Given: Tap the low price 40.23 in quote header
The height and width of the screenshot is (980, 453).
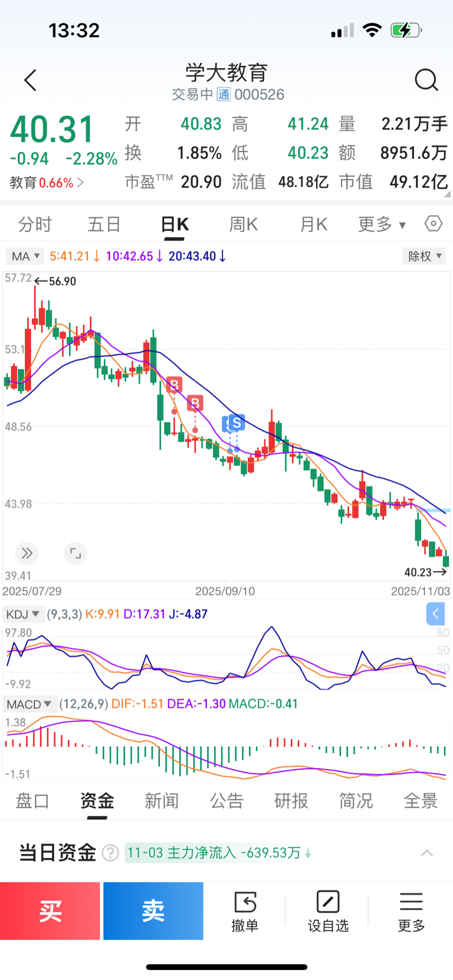Looking at the screenshot, I should pyautogui.click(x=308, y=153).
